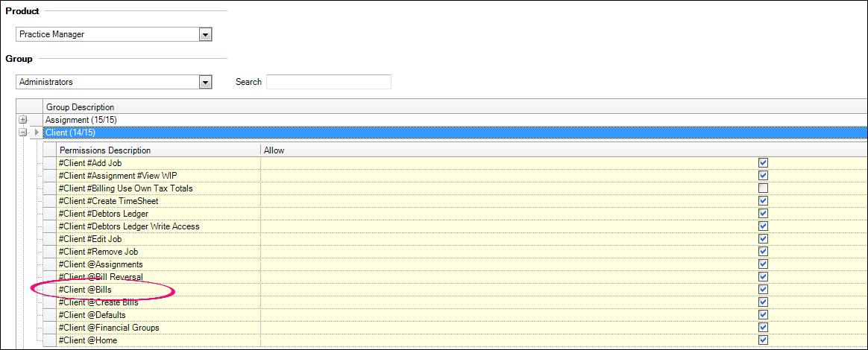Image resolution: width=868 pixels, height=350 pixels.
Task: Click into the Search text field
Action: tap(328, 82)
